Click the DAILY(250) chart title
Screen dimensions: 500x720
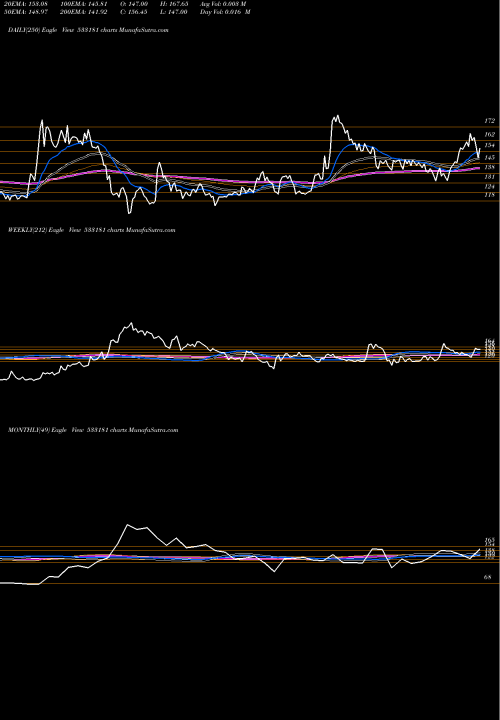point(88,30)
